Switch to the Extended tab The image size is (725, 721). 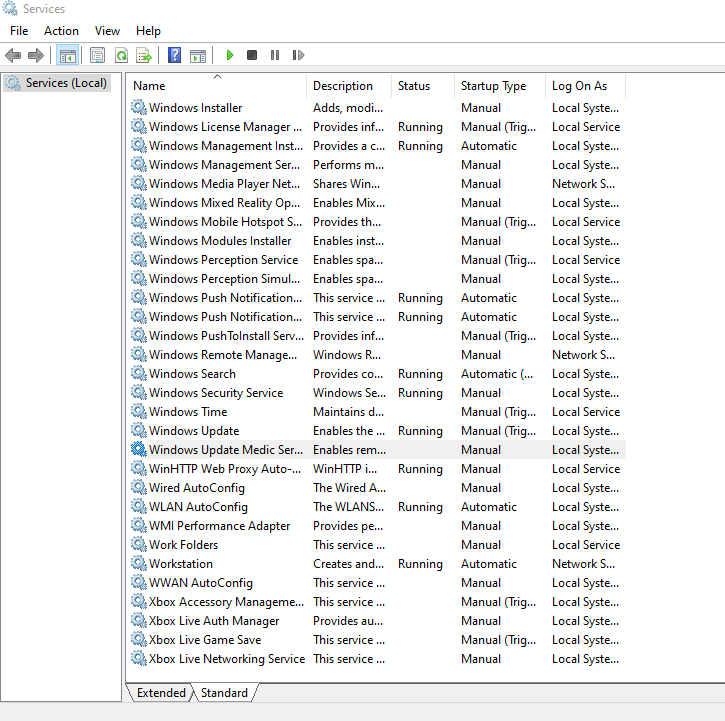pos(161,693)
